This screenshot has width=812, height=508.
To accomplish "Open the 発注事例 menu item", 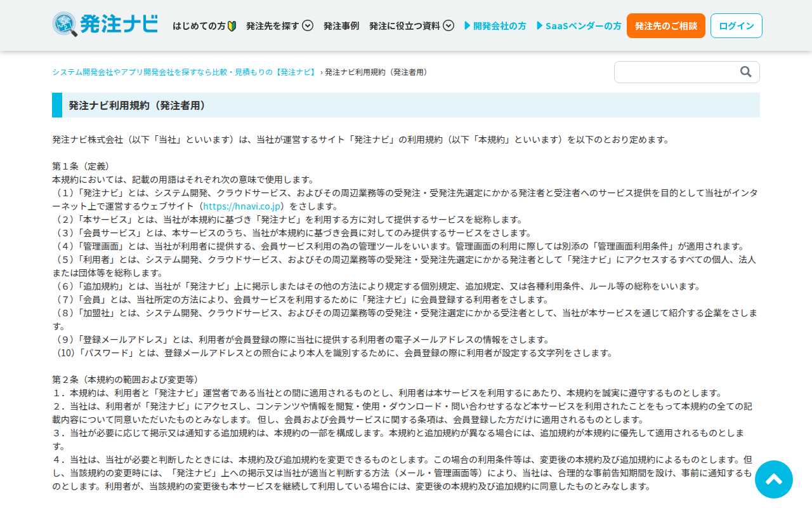I will coord(341,26).
